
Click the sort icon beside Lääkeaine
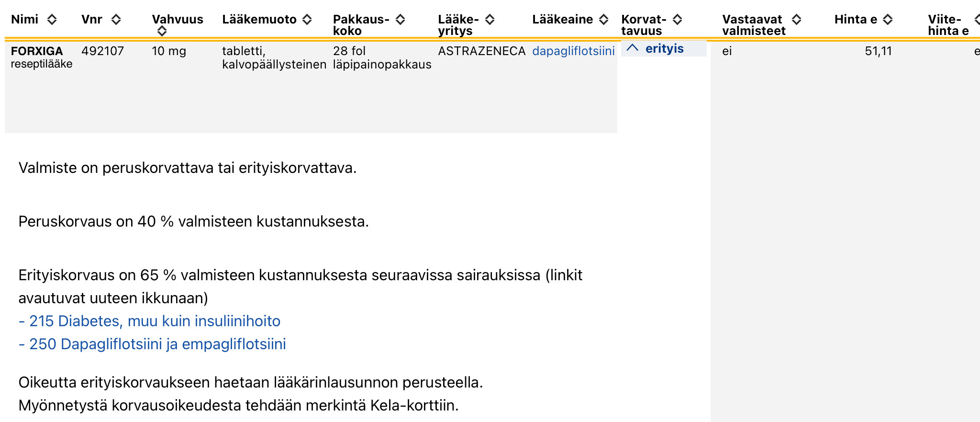pos(604,20)
